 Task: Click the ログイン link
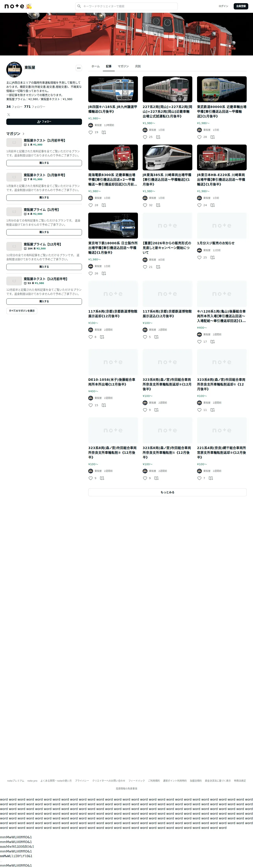click(223, 6)
